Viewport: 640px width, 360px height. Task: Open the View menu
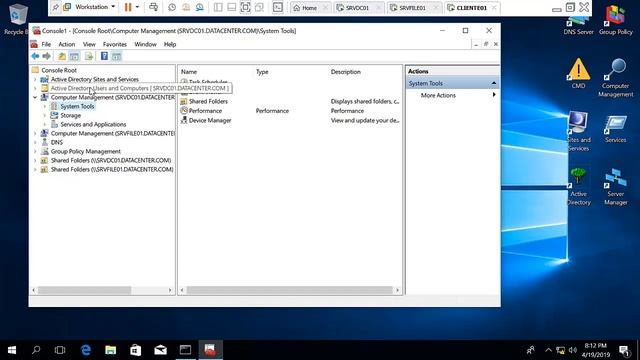(x=89, y=44)
